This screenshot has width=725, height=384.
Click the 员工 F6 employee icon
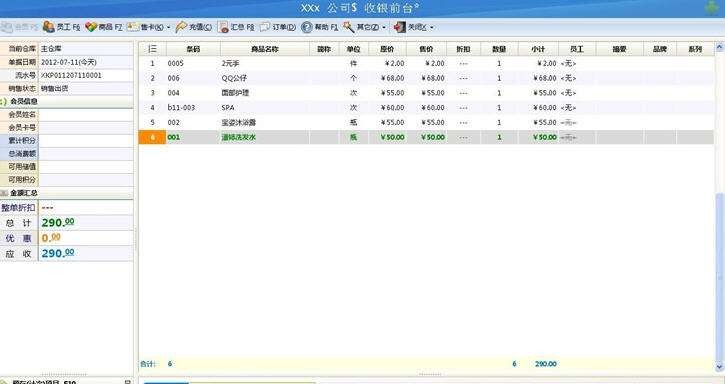[49, 27]
